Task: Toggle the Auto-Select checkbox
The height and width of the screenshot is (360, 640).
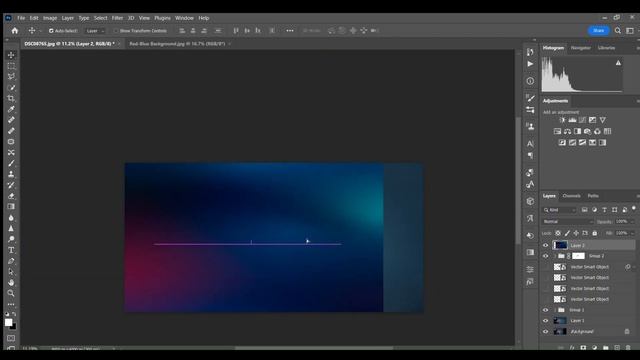Action: click(x=51, y=31)
